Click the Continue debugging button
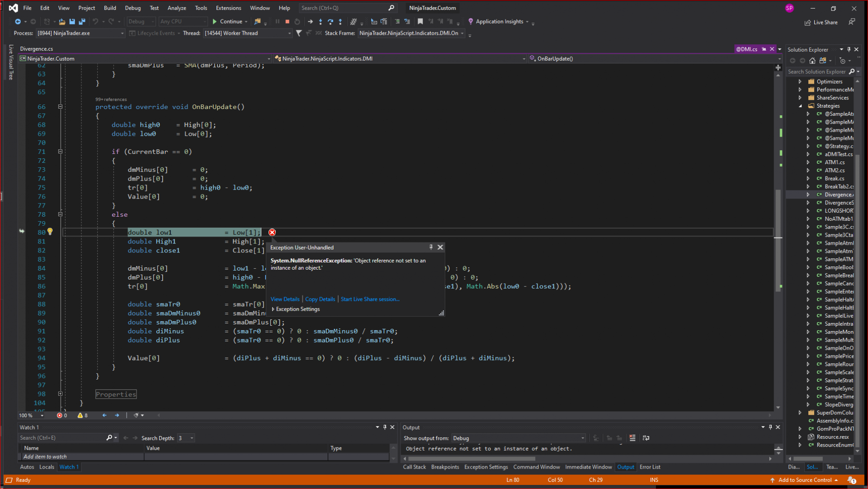This screenshot has height=489, width=868. click(x=227, y=22)
